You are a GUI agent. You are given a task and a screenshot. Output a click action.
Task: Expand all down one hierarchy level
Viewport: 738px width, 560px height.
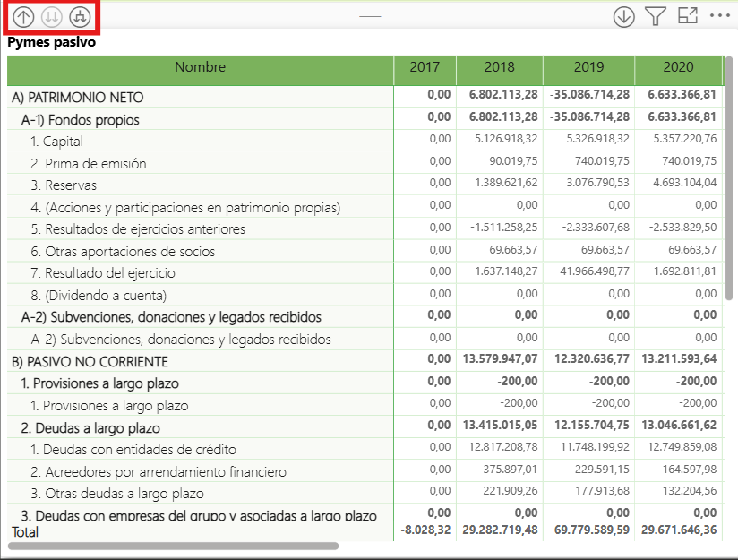[x=81, y=15]
